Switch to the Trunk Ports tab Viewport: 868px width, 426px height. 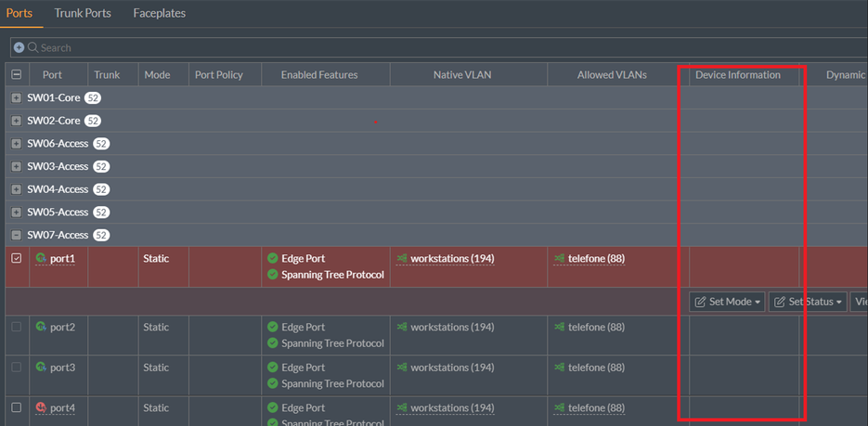pyautogui.click(x=83, y=14)
